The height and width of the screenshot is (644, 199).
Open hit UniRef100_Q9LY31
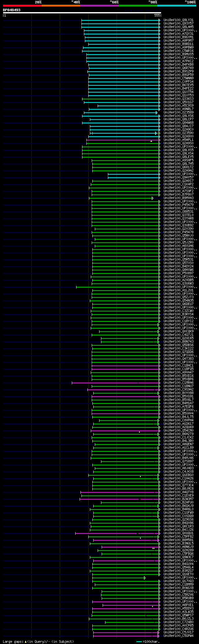click(x=179, y=20)
